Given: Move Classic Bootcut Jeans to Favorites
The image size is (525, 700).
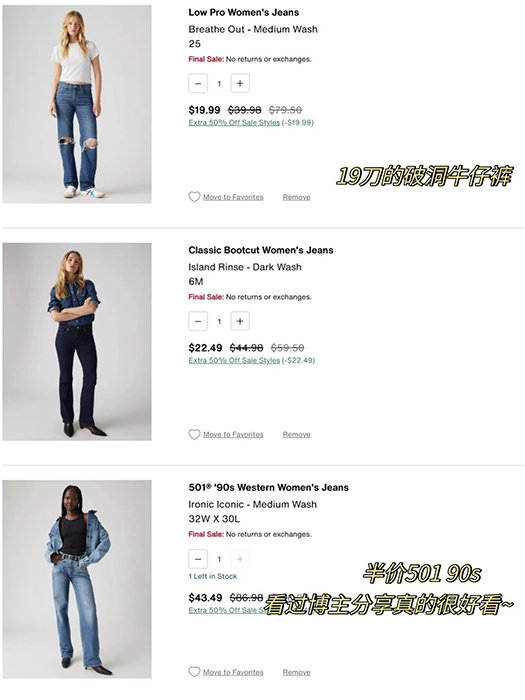Looking at the screenshot, I should click(x=233, y=434).
